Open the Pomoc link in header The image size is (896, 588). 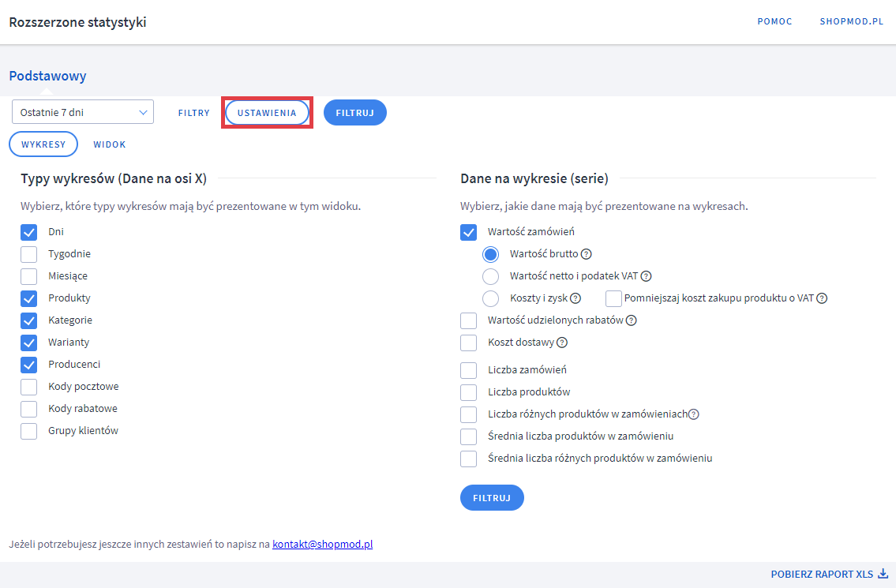(x=774, y=22)
